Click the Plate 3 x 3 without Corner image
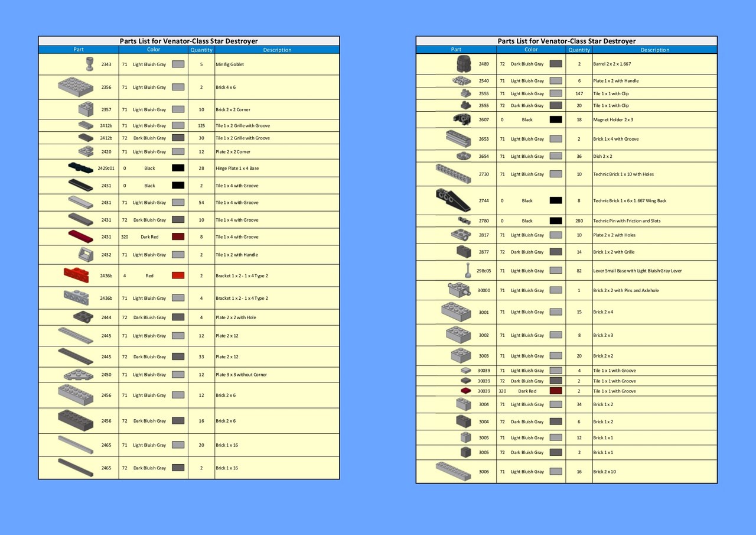 pos(79,374)
